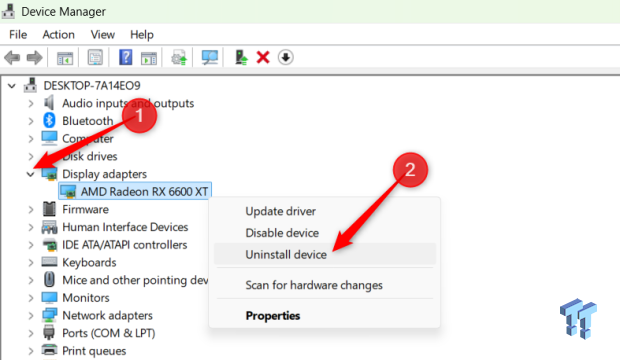The width and height of the screenshot is (620, 360).
Task: Click the AMD Radeon device icon
Action: tap(68, 192)
